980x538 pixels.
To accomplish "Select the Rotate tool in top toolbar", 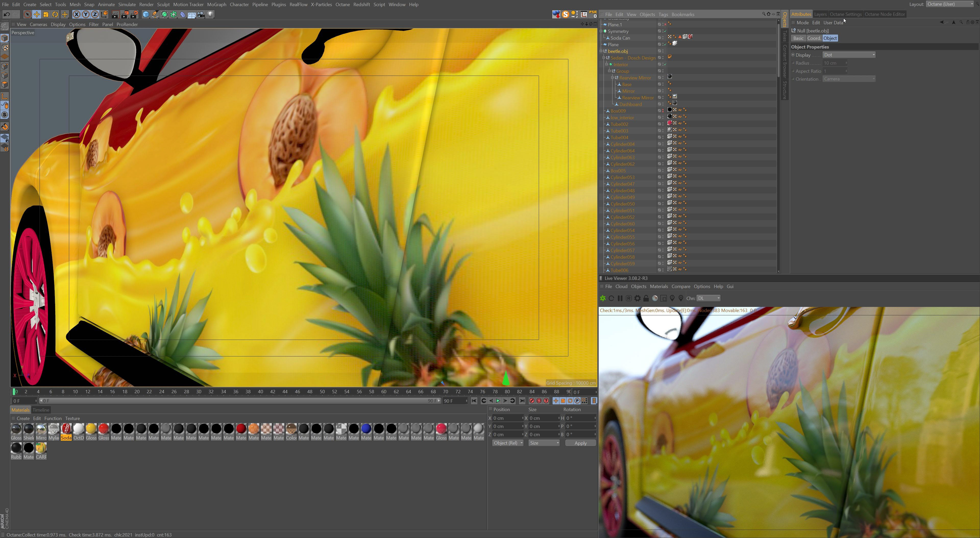I will 55,15.
